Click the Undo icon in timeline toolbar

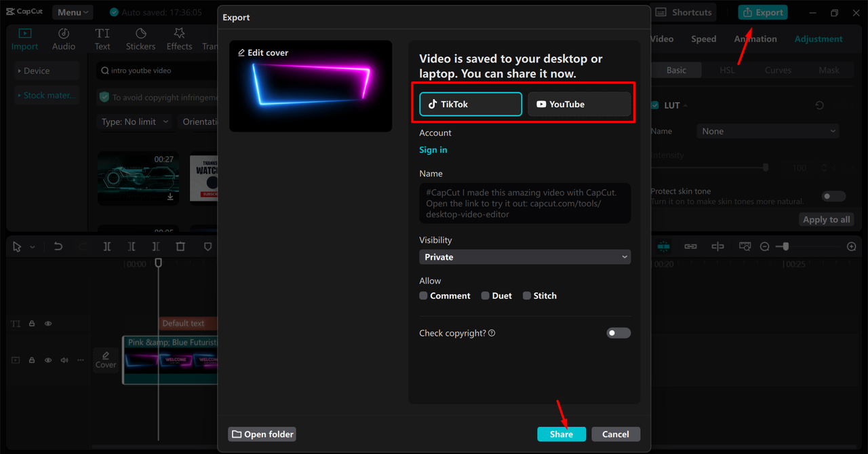click(58, 247)
